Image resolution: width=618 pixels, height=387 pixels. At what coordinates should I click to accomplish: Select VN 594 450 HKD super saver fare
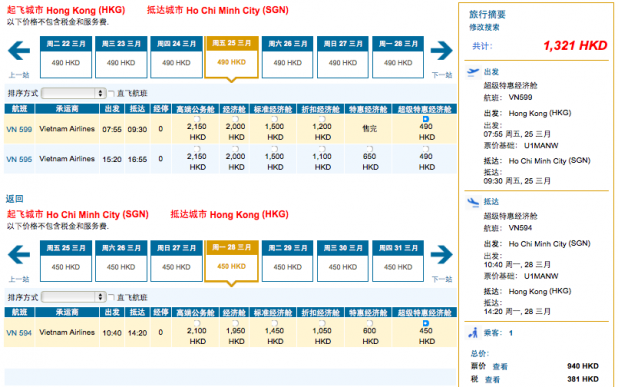(x=426, y=323)
